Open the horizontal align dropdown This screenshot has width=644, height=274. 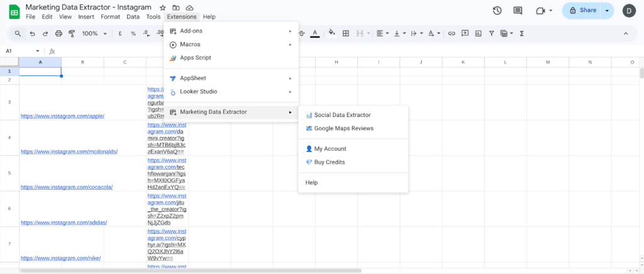pyautogui.click(x=382, y=33)
